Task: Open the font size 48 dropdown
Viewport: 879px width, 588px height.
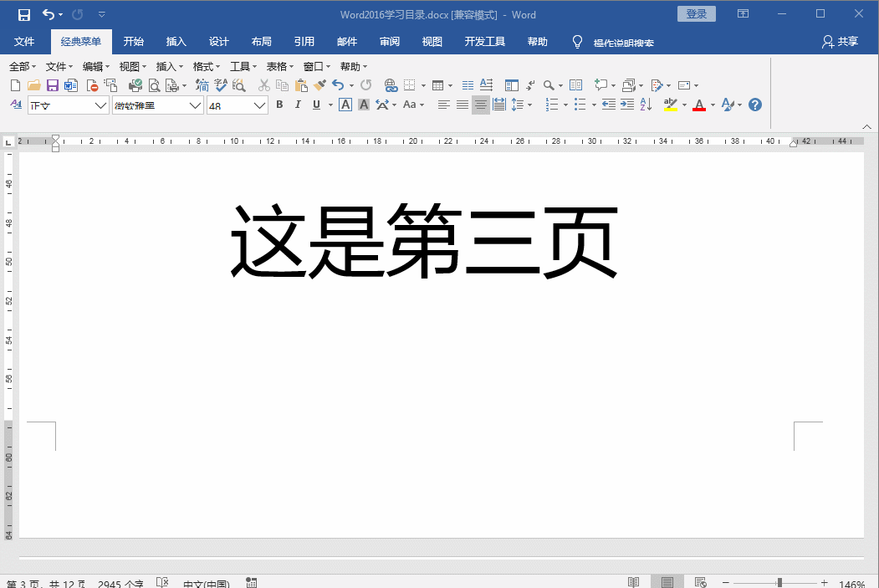Action: [259, 105]
